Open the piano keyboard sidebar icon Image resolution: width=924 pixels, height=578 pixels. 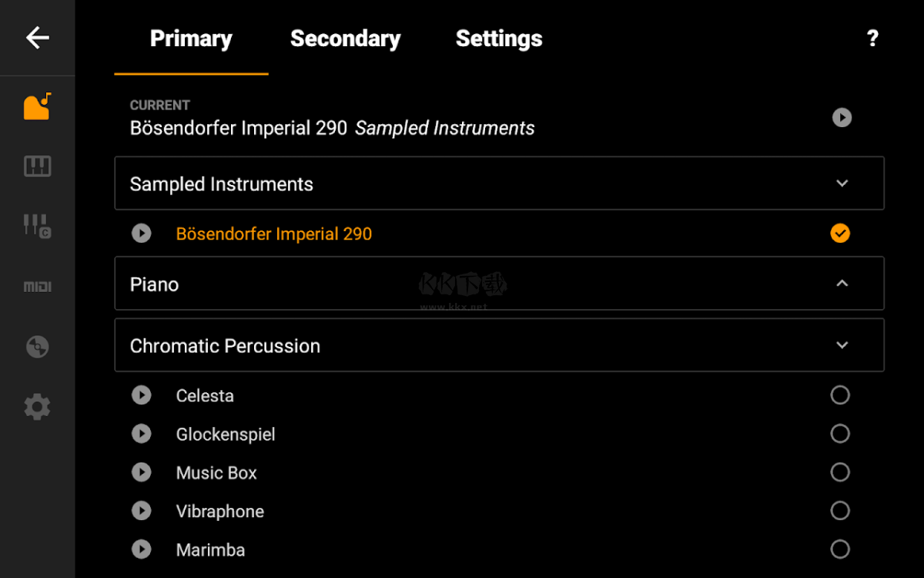click(x=37, y=166)
